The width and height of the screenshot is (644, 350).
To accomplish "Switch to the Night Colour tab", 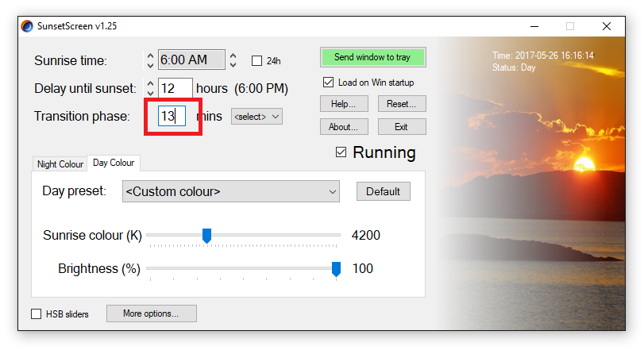I will pos(60,164).
